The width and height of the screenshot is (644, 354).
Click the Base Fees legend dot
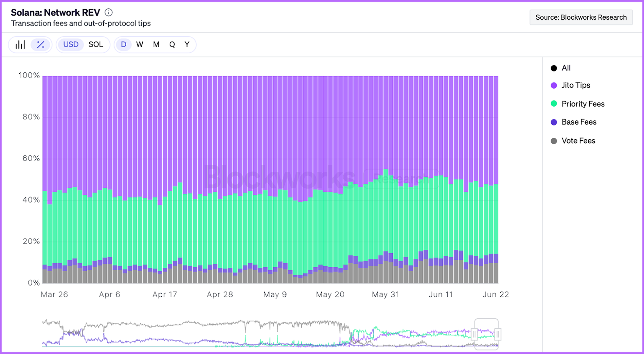point(554,122)
